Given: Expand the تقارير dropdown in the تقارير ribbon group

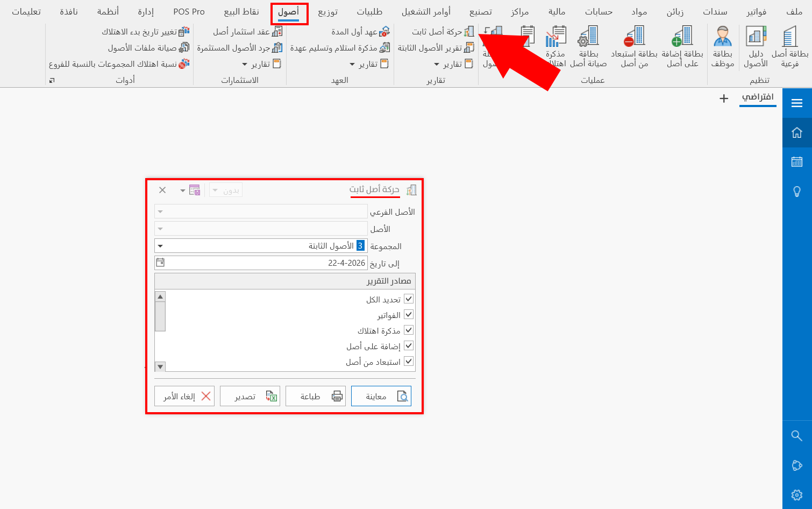Looking at the screenshot, I should point(453,64).
